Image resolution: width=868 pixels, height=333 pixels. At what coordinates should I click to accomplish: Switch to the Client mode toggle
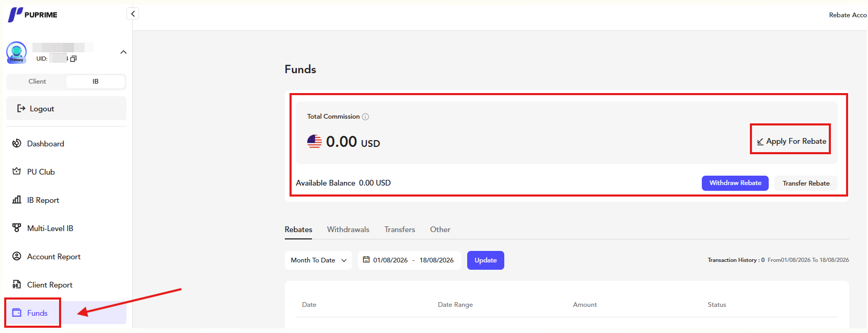point(37,82)
